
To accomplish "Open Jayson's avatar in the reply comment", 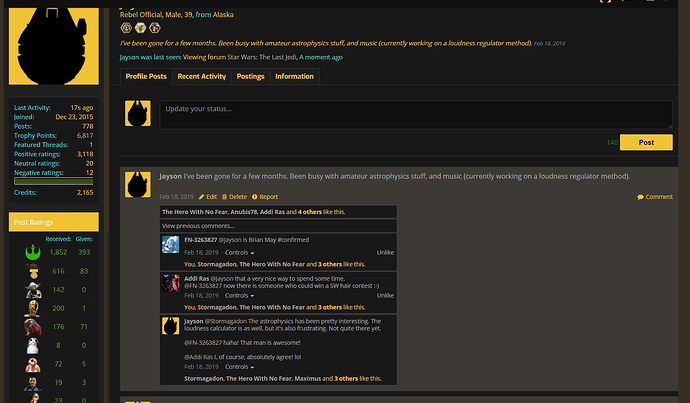I will [x=170, y=326].
